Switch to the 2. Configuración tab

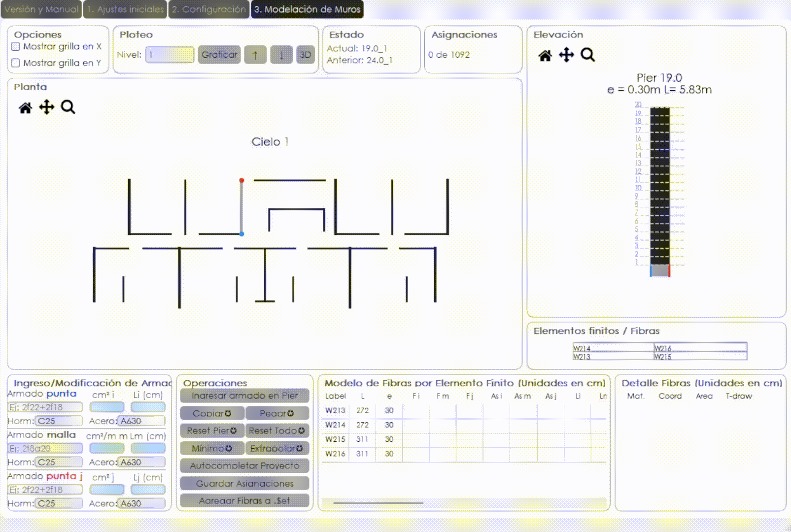[x=209, y=9]
